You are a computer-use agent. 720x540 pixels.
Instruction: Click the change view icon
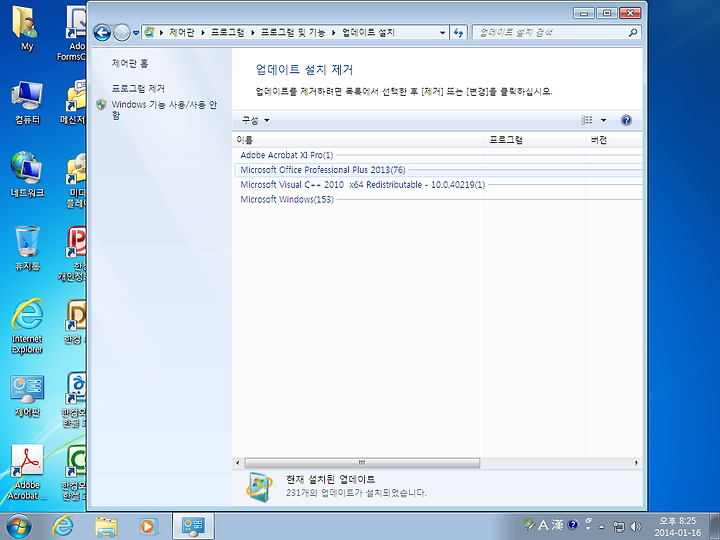[x=587, y=120]
